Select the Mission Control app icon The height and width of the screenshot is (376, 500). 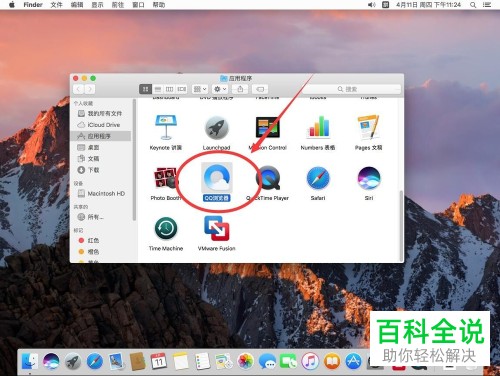[x=267, y=127]
